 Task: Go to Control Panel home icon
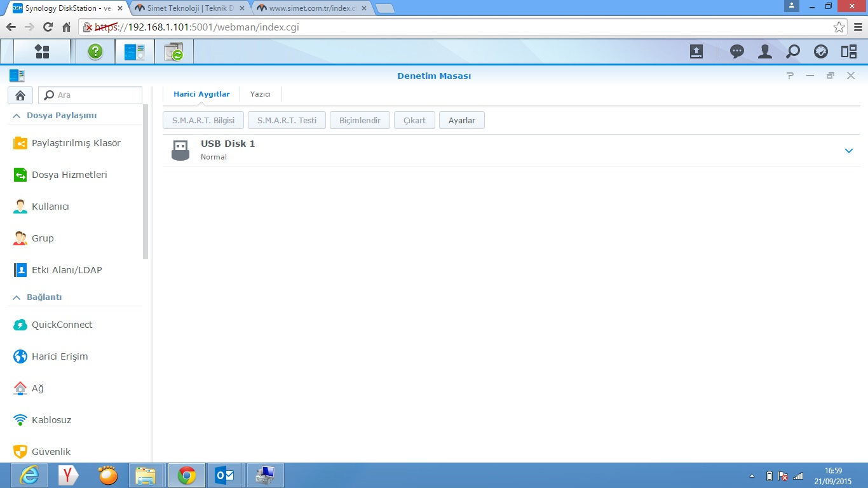[20, 95]
